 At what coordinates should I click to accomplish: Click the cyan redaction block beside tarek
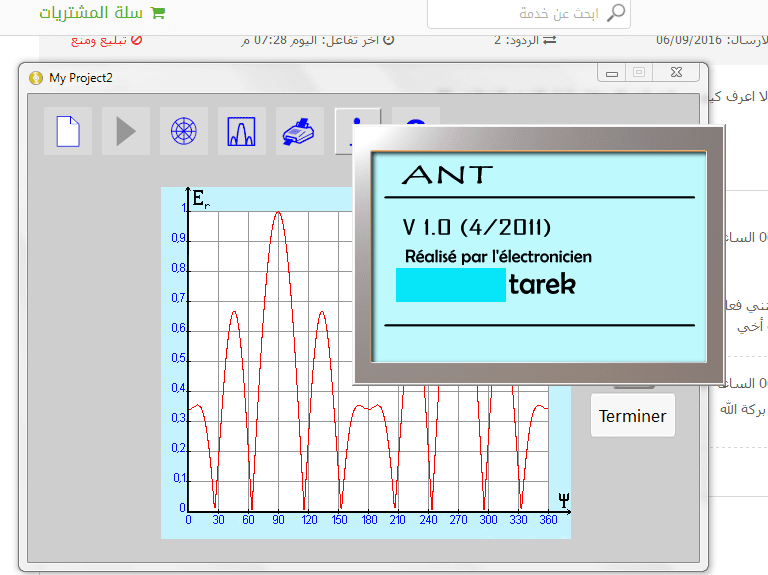pyautogui.click(x=450, y=285)
